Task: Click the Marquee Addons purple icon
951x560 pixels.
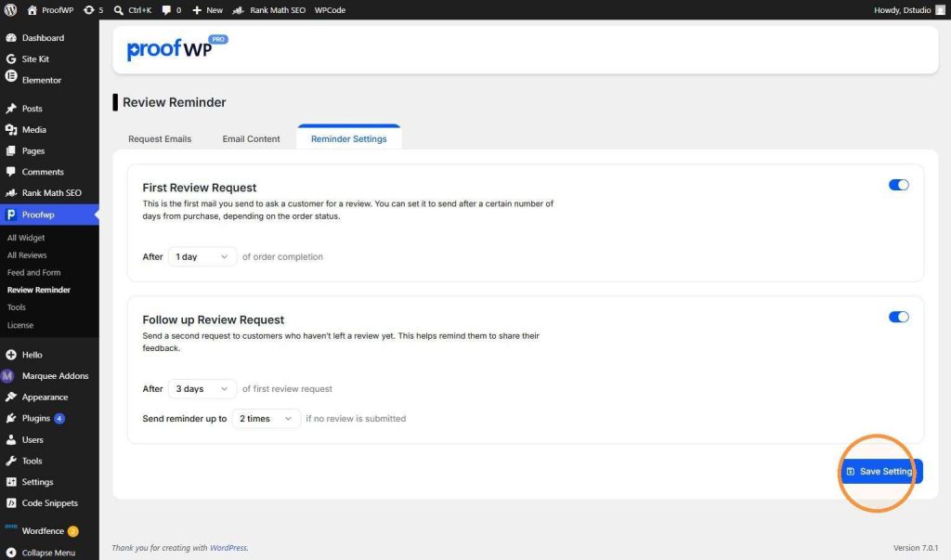Action: (7, 376)
